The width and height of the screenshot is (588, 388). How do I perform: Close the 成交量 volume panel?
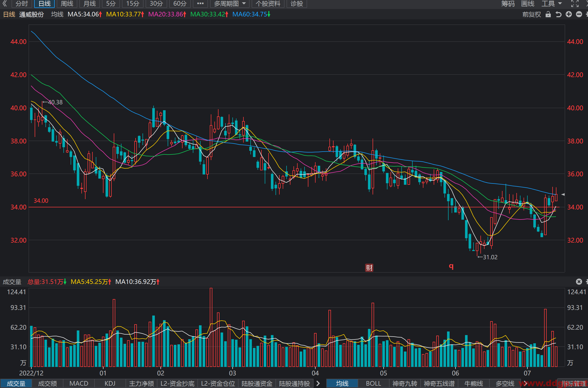point(579,282)
